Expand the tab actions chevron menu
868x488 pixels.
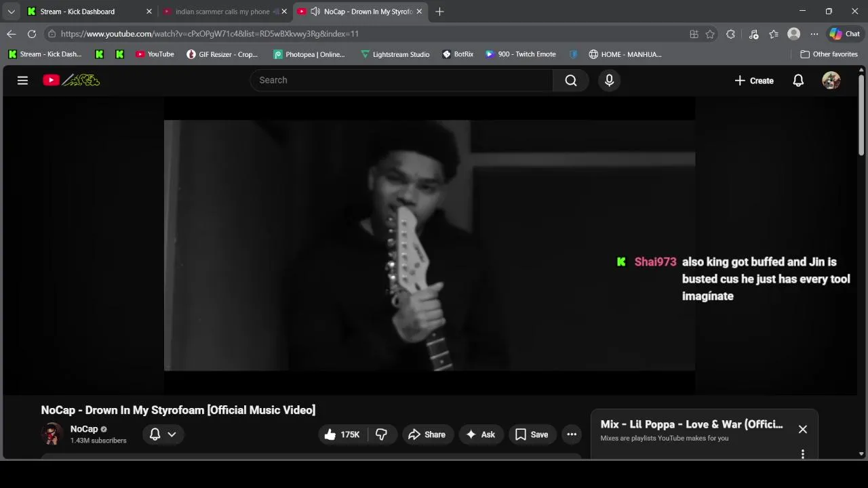click(x=11, y=12)
